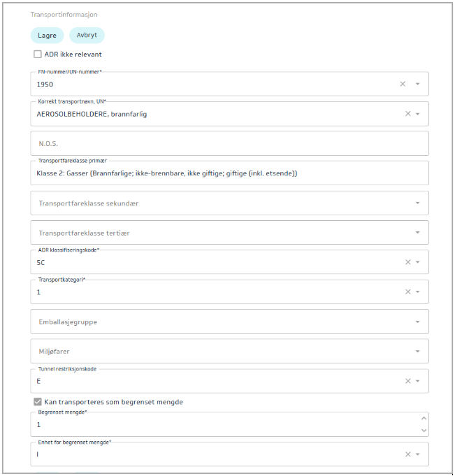Clear the Korrekt transportnavn field value

tap(407, 113)
